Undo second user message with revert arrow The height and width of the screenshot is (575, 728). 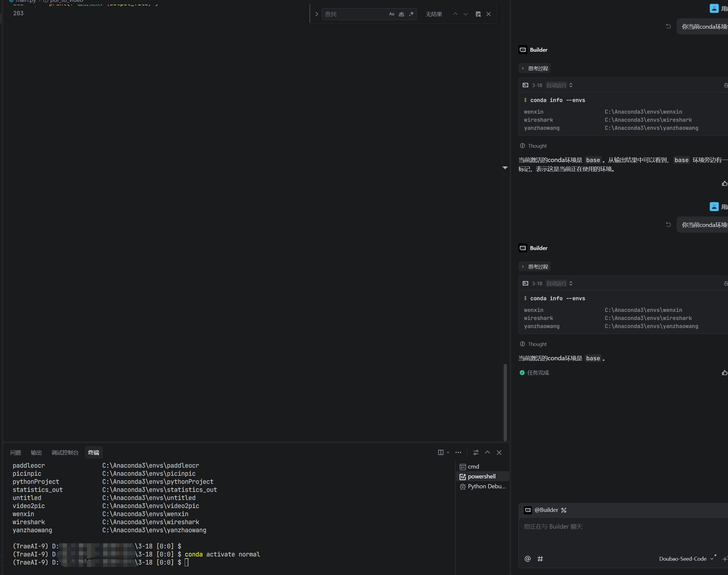(669, 225)
